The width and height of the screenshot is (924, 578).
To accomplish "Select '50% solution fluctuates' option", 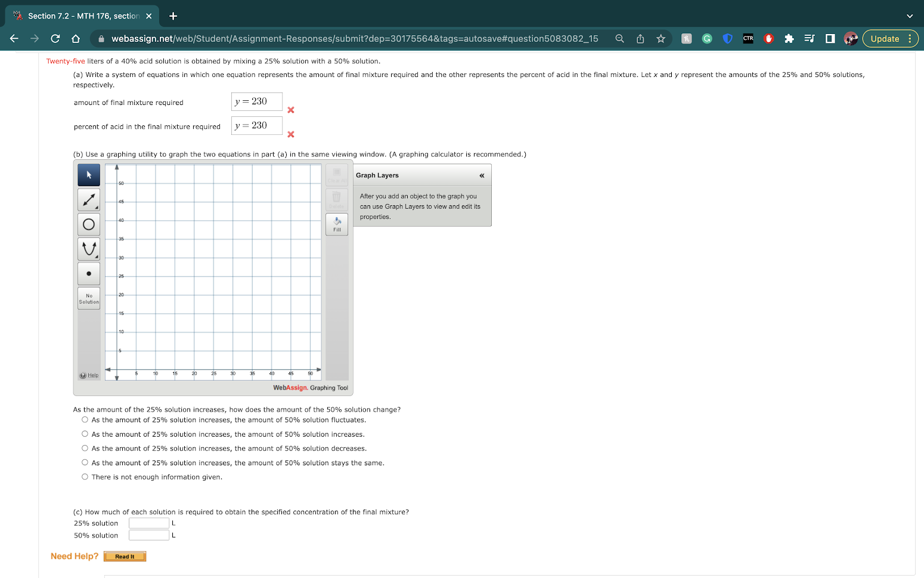I will coord(85,420).
